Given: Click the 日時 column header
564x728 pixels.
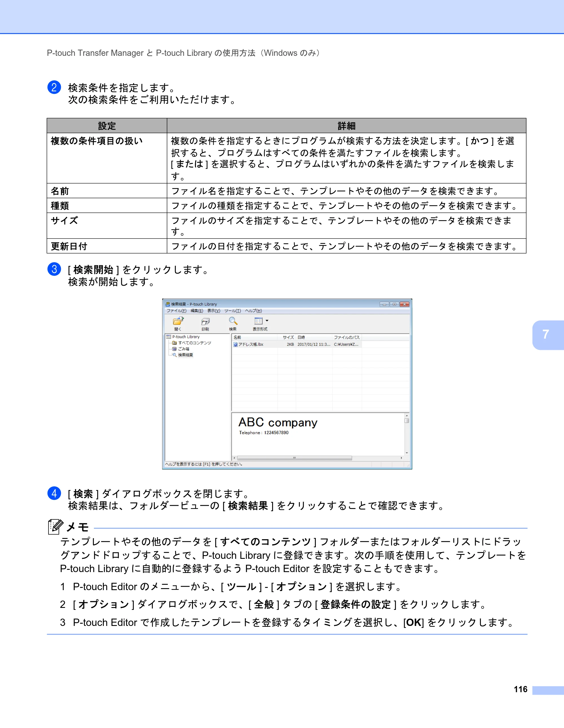Looking at the screenshot, I should click(314, 337).
